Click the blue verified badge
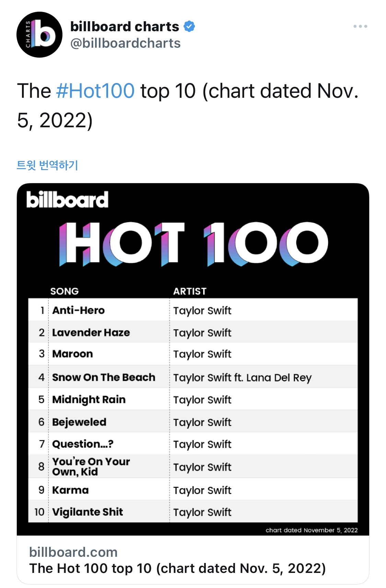The image size is (386, 588). (x=189, y=26)
